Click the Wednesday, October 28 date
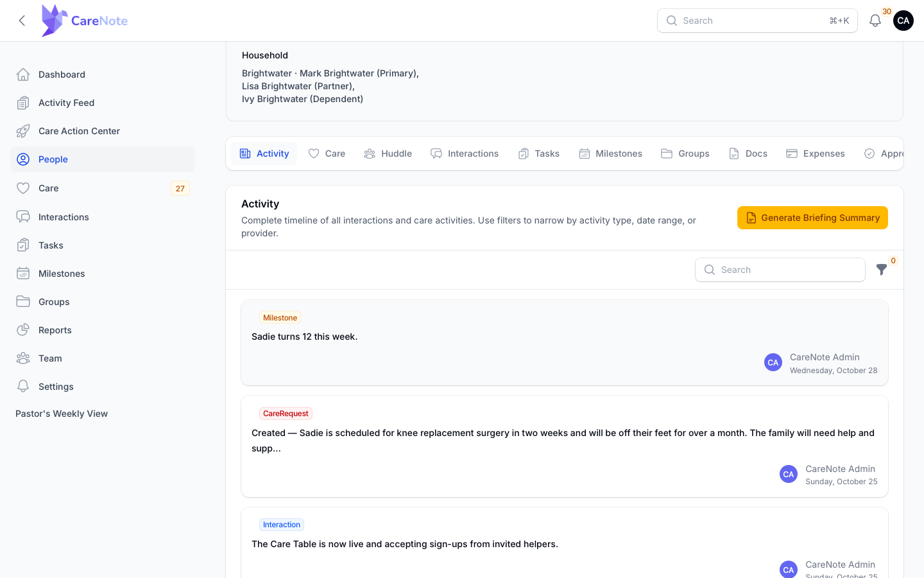924x578 pixels. 834,371
